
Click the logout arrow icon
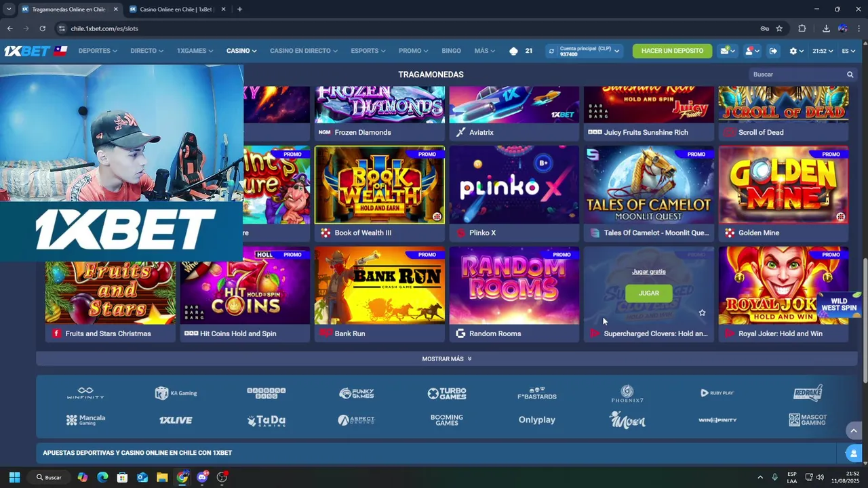pos(773,51)
